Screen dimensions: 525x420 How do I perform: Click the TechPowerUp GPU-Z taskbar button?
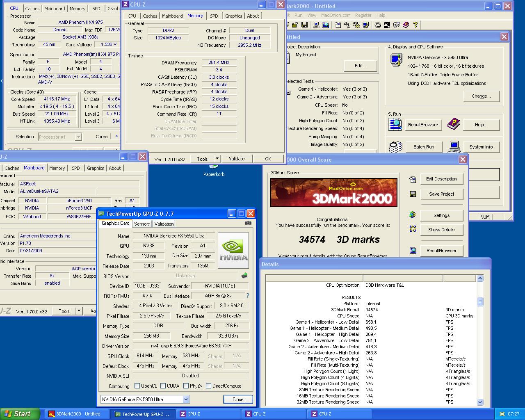pyautogui.click(x=143, y=414)
